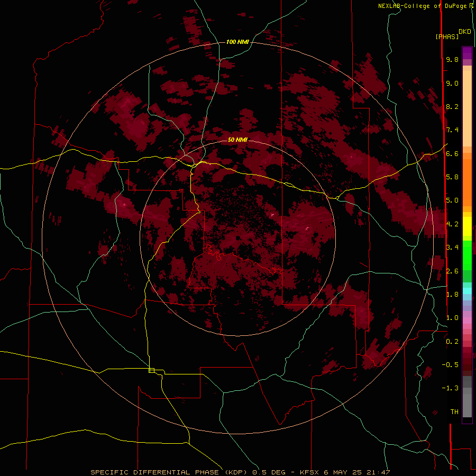The width and height of the screenshot is (476, 476).
Task: Select the purple top segment of the legend
Action: (467, 53)
